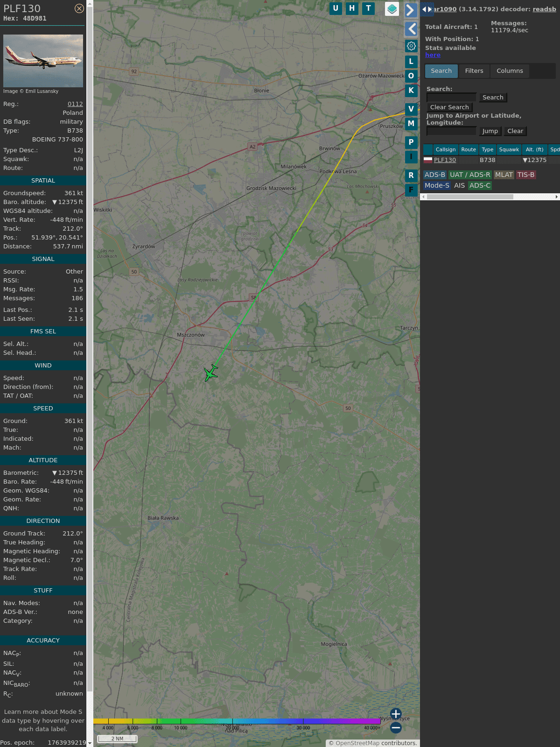Image resolution: width=560 pixels, height=747 pixels.
Task: Click the left chevron sidebar button
Action: pos(411,29)
